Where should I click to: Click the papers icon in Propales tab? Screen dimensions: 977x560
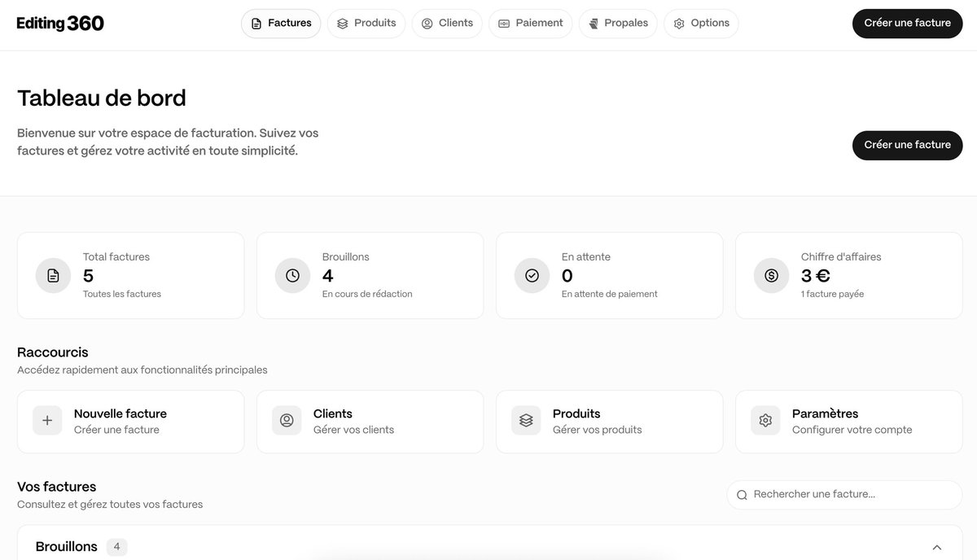tap(594, 24)
